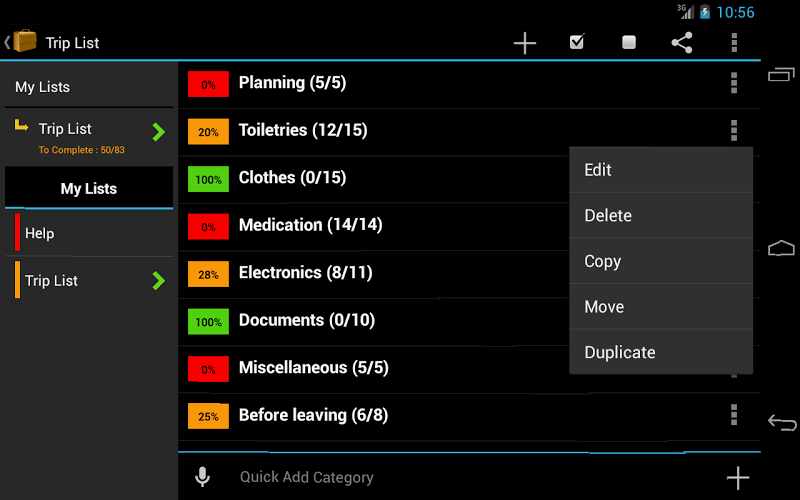800x500 pixels.
Task: Add a new item with the plus toolbar icon
Action: coord(524,43)
